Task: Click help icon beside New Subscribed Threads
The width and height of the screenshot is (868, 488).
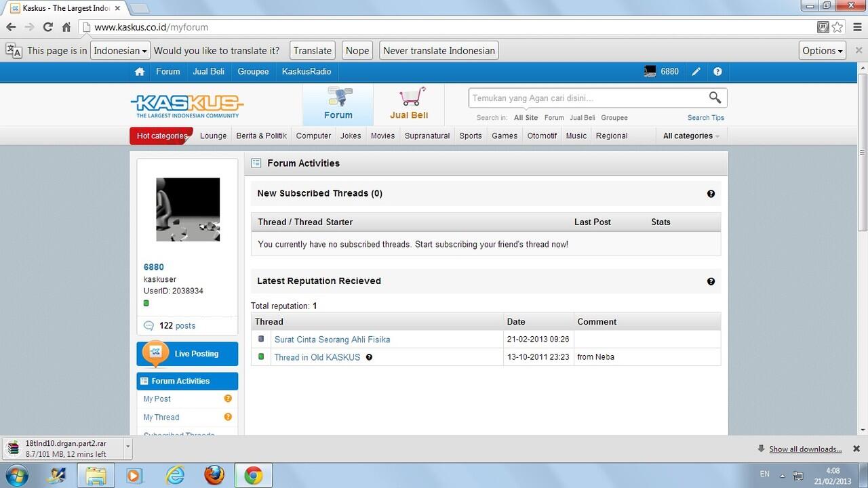Action: (711, 194)
